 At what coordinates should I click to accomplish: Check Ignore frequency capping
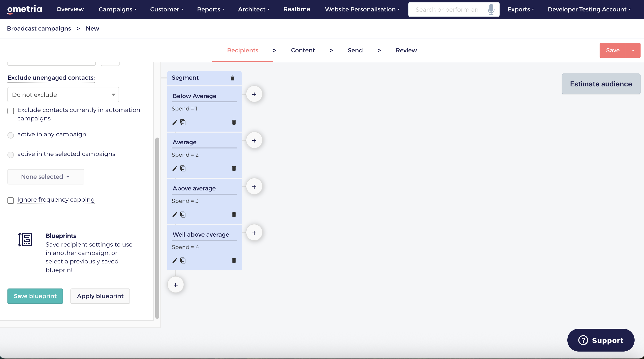tap(11, 201)
